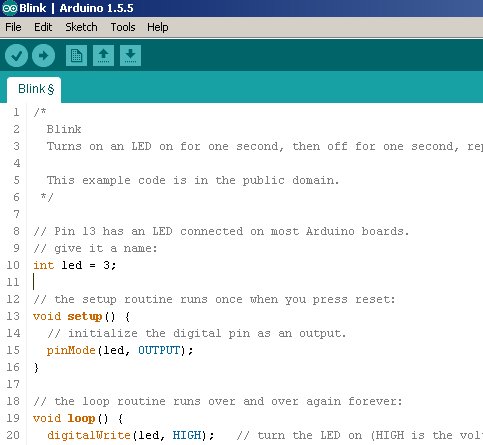
Task: Click the pinMode keyword on line 15
Action: coord(71,350)
